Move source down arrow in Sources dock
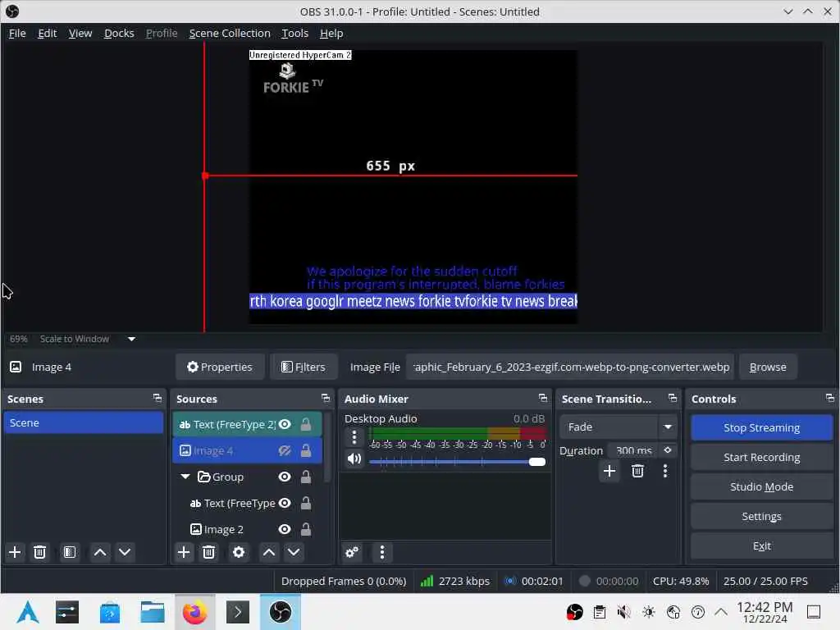 tap(294, 552)
